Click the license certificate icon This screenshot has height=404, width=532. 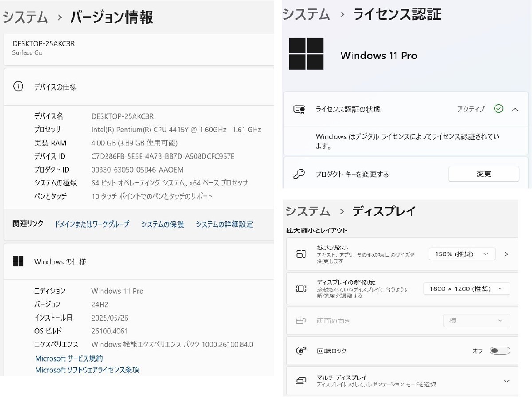pos(300,109)
